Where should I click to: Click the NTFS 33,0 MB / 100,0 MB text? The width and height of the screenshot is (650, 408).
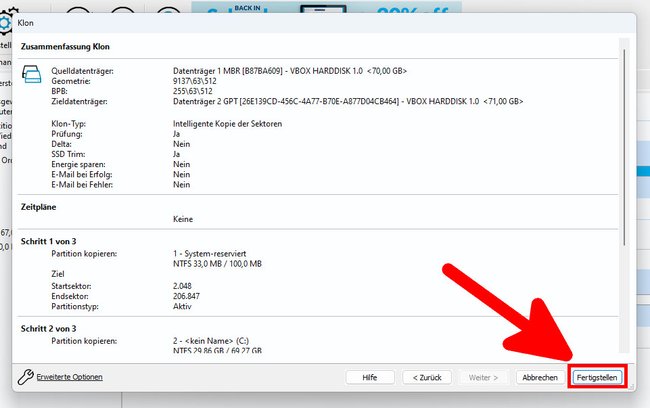click(217, 264)
